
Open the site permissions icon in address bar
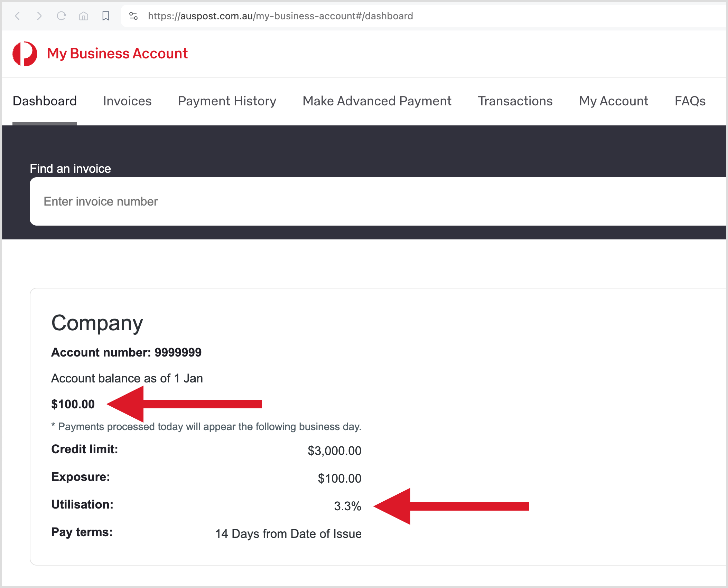pyautogui.click(x=133, y=16)
